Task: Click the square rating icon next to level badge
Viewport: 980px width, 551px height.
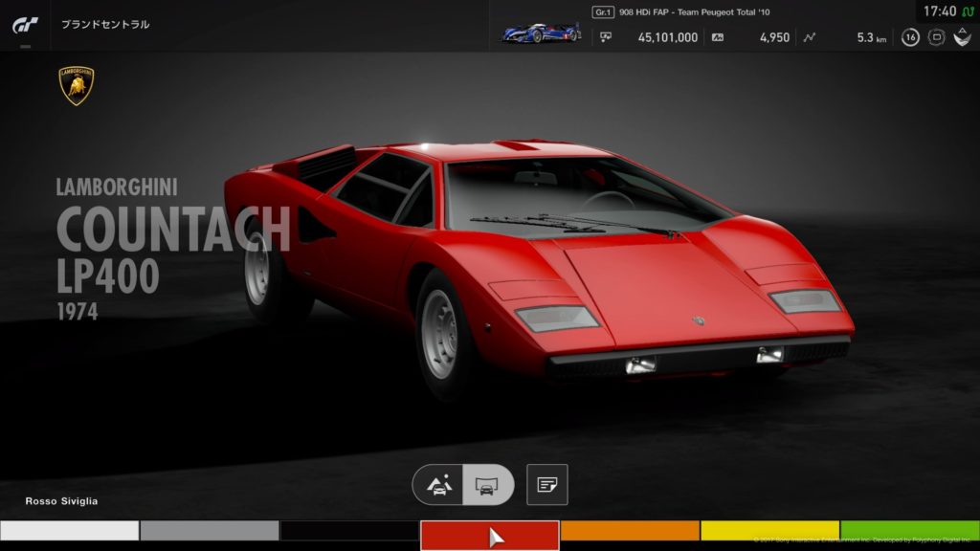Action: [936, 37]
